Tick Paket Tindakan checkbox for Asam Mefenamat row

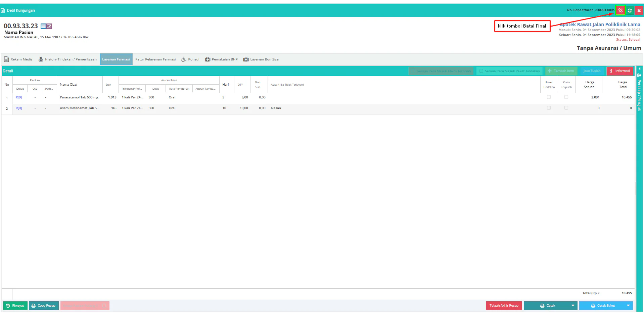[549, 108]
